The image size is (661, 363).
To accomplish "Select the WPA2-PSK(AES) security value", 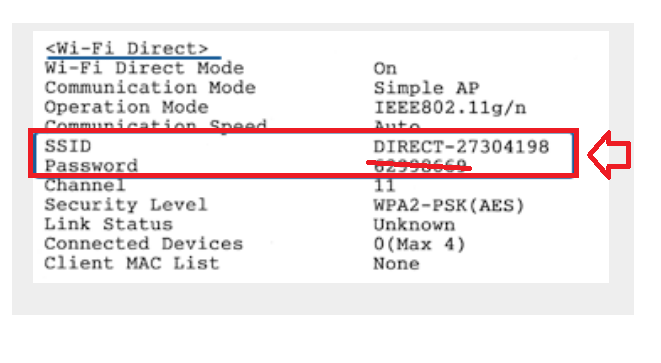I will [x=449, y=205].
